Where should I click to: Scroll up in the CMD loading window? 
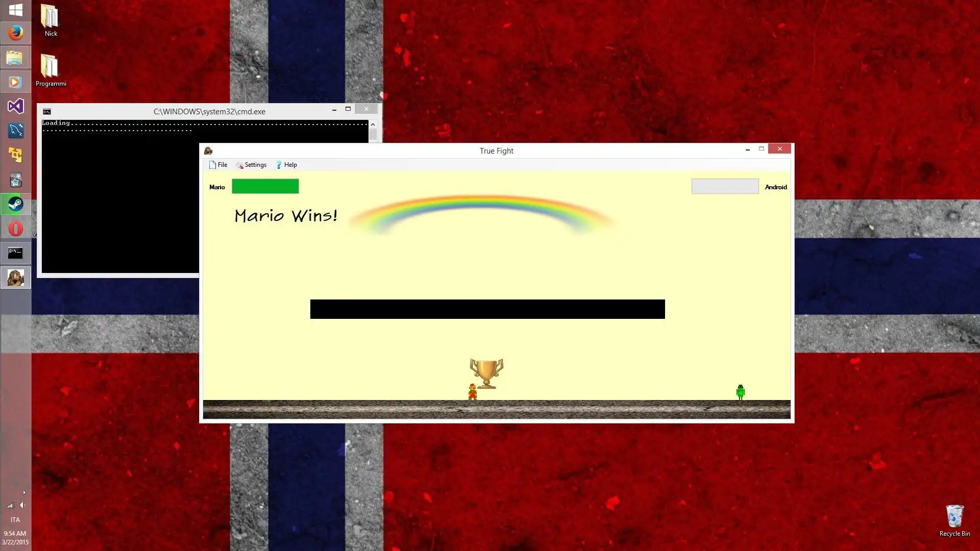click(373, 124)
